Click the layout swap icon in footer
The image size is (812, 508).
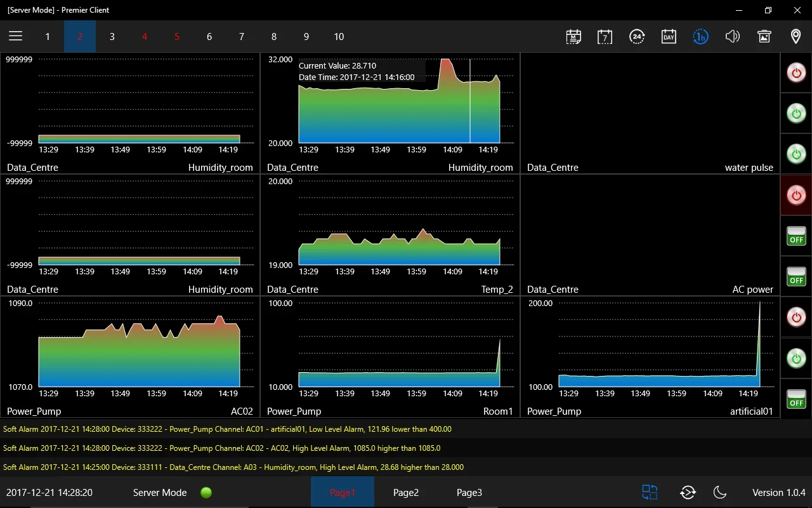[650, 492]
